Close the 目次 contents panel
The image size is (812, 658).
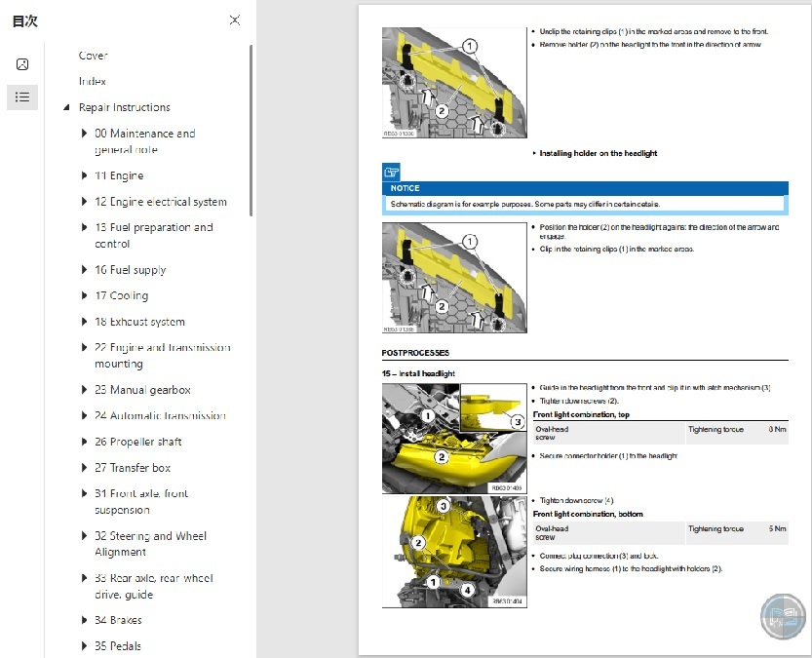[234, 19]
